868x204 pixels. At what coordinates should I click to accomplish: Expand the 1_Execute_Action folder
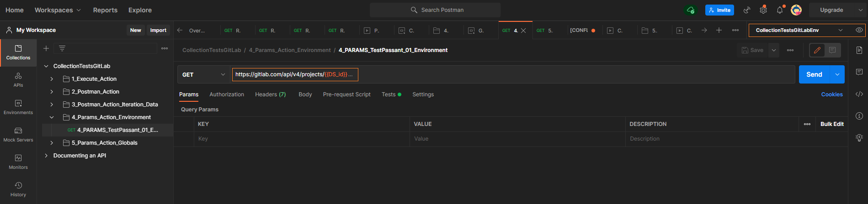coord(52,79)
